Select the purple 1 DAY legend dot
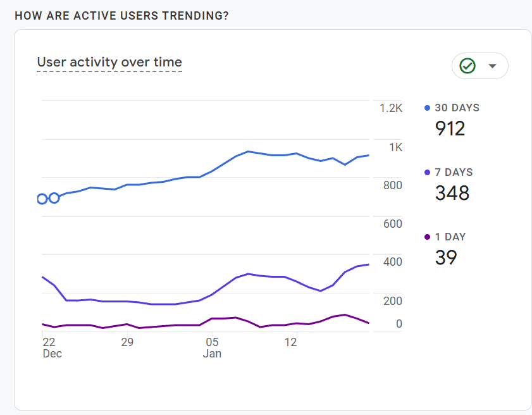The height and width of the screenshot is (415, 532). pos(427,237)
